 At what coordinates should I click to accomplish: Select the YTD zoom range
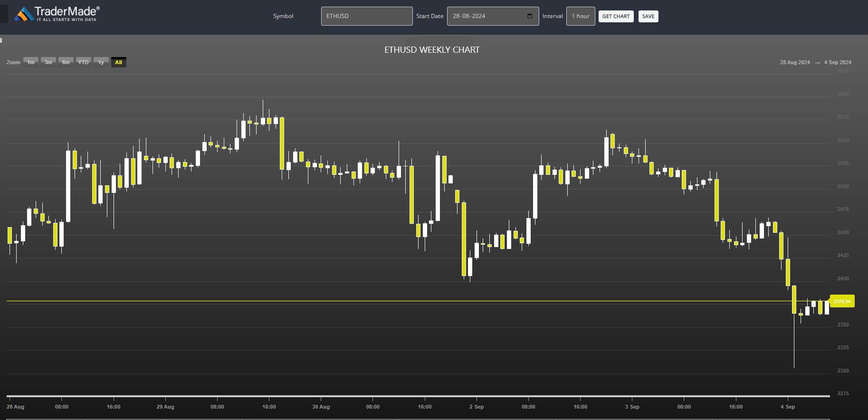[84, 62]
